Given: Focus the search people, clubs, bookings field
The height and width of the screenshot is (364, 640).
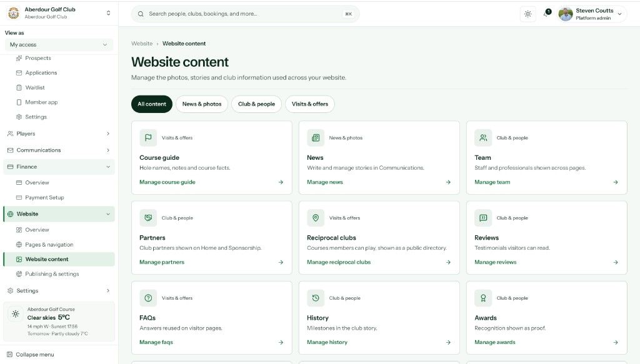Looking at the screenshot, I should (x=245, y=14).
